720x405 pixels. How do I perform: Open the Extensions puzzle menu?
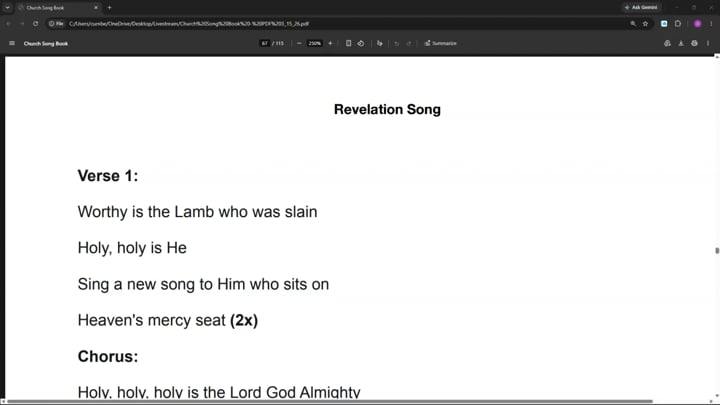pos(678,23)
